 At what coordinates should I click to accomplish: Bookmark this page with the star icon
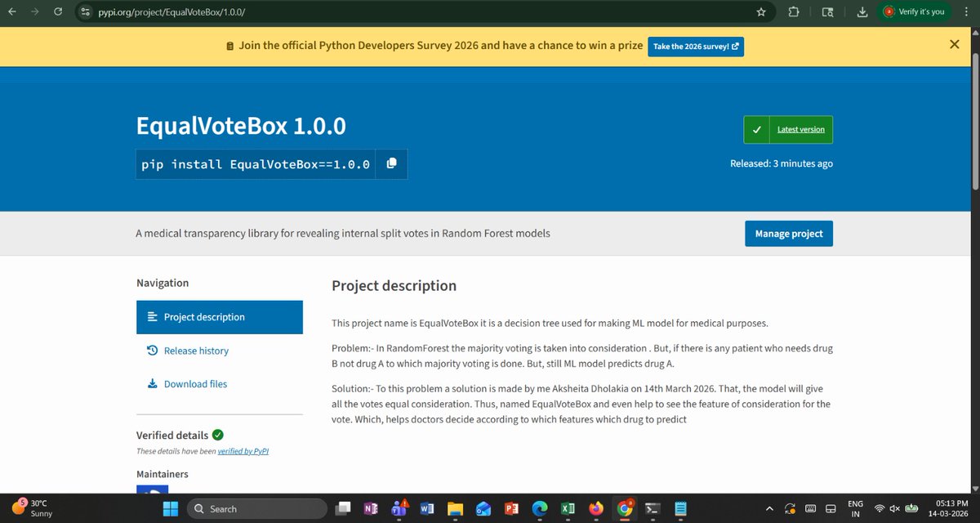(x=761, y=12)
